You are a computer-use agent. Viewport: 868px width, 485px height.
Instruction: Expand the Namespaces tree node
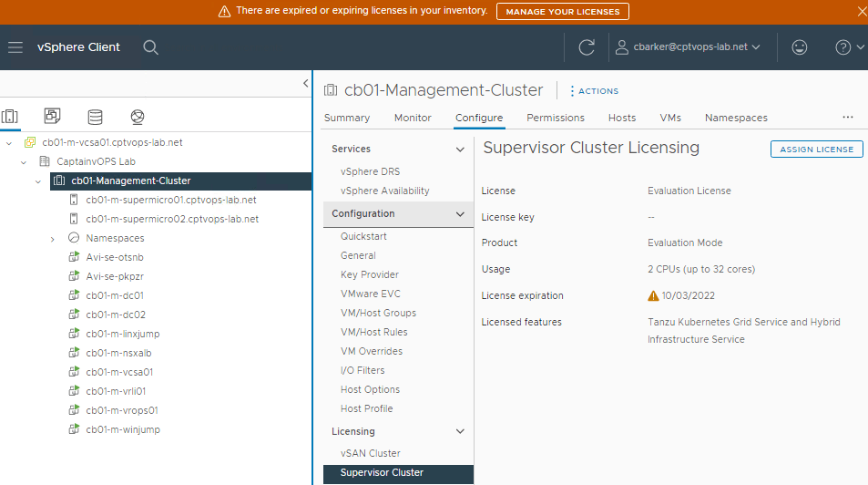(53, 239)
